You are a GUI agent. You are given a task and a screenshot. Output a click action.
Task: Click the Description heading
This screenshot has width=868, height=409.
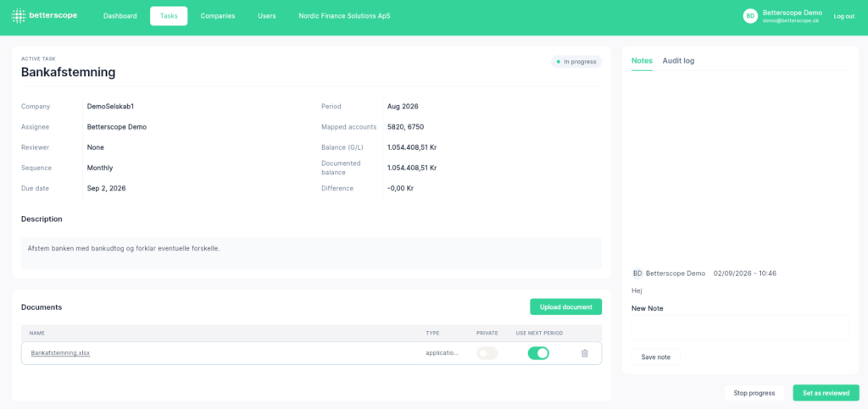[42, 218]
